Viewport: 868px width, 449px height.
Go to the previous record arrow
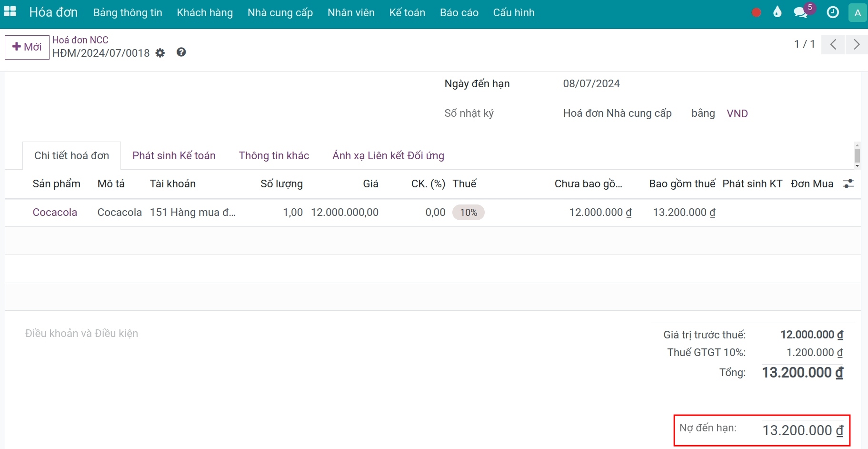pyautogui.click(x=833, y=45)
